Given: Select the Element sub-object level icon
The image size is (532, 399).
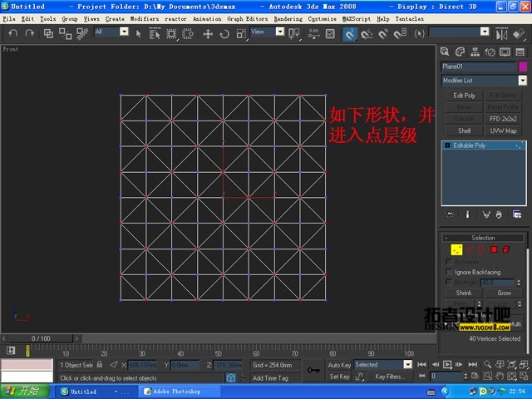Looking at the screenshot, I should pos(506,249).
